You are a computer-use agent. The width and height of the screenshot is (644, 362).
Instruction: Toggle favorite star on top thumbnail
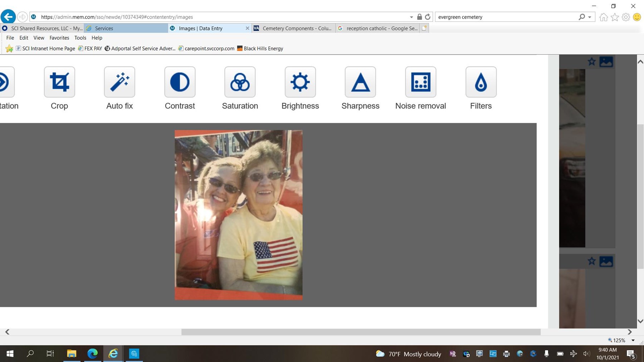(x=592, y=62)
